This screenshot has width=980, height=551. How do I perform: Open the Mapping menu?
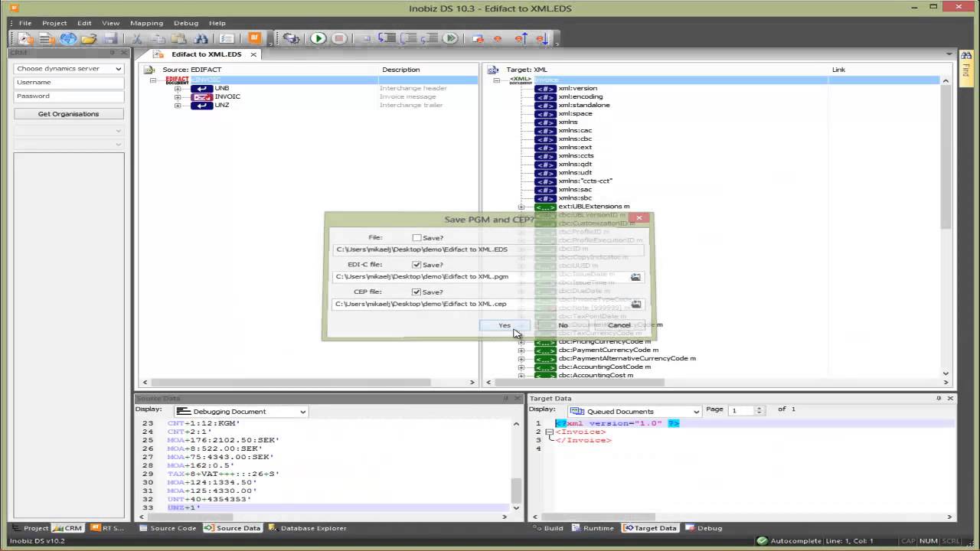coord(146,23)
